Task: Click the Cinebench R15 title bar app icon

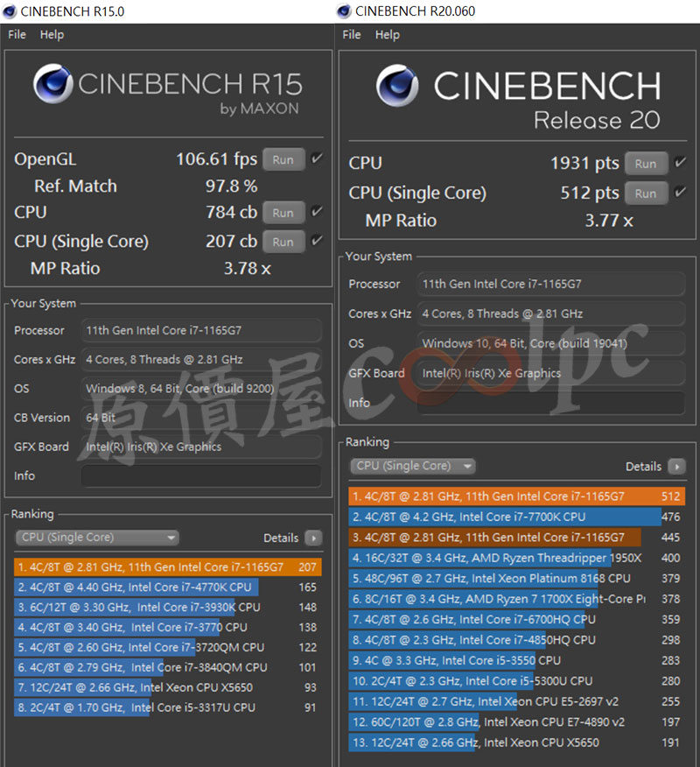Action: coord(10,11)
